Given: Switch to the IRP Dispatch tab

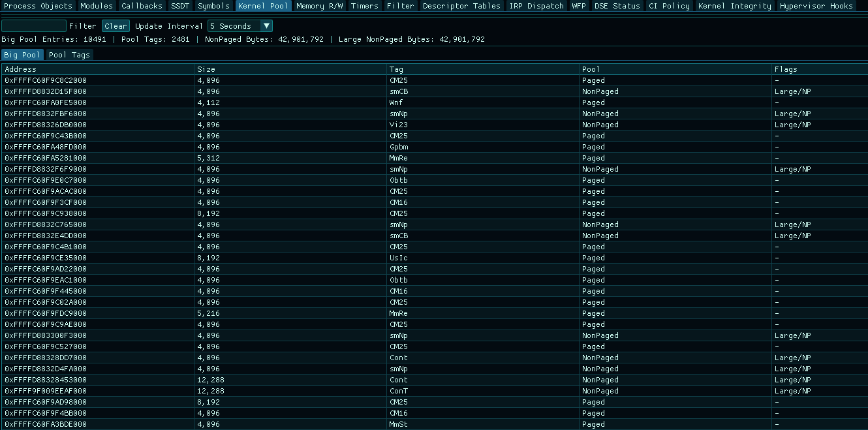Looking at the screenshot, I should click(x=536, y=6).
